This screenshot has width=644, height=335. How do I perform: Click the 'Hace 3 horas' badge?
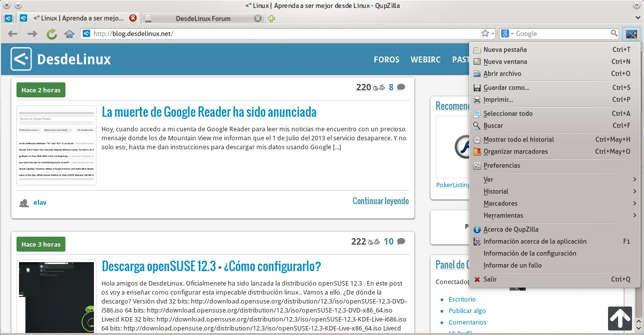coord(41,244)
